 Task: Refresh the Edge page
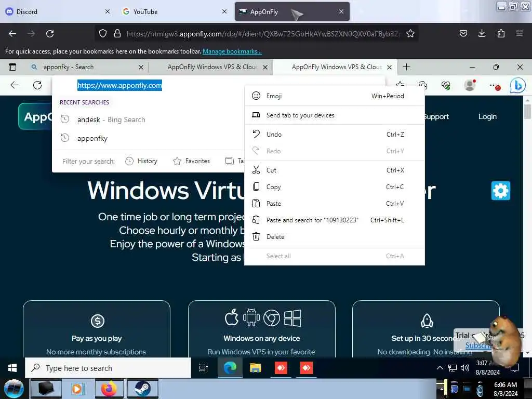pos(37,85)
